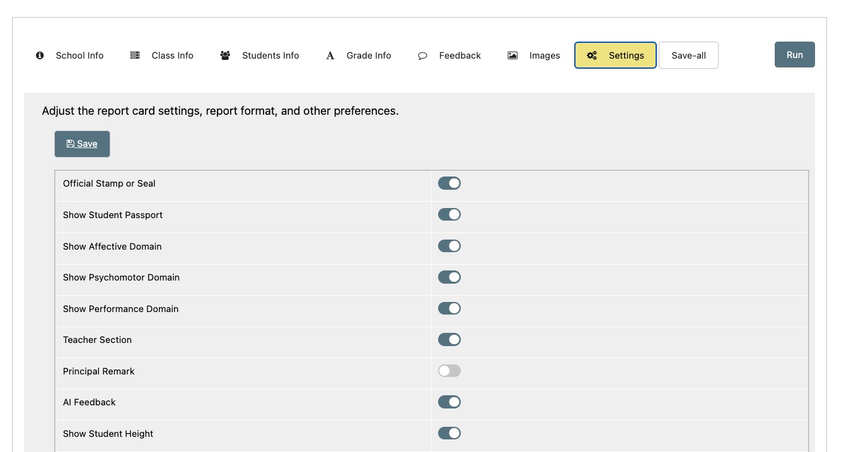Select the speech bubble icon for Feedback
The width and height of the screenshot is (868, 452).
[x=422, y=55]
